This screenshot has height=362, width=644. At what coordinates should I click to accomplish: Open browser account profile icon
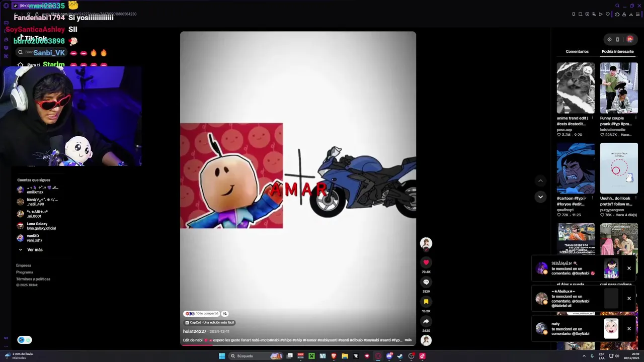pos(624,14)
